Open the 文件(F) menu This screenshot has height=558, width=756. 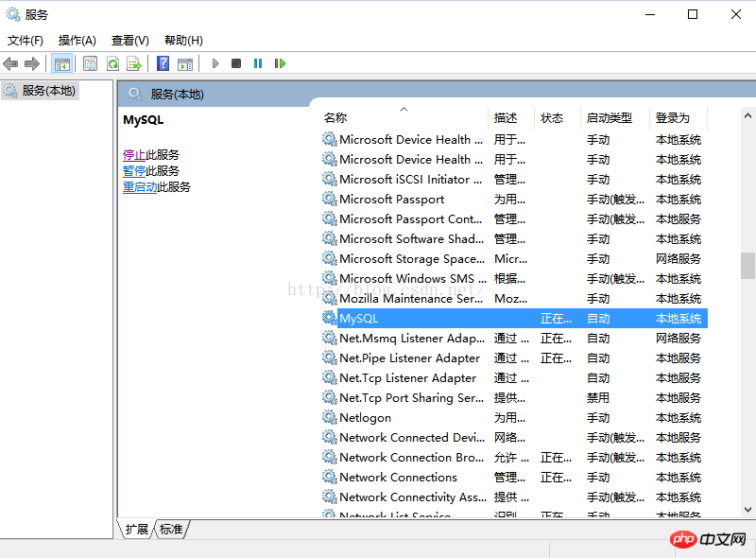(26, 40)
